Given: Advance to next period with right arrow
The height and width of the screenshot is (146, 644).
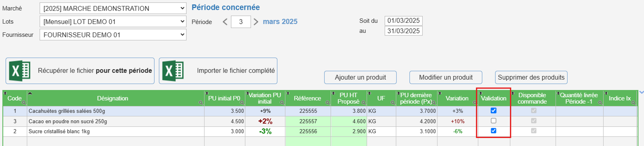Looking at the screenshot, I should [x=256, y=22].
